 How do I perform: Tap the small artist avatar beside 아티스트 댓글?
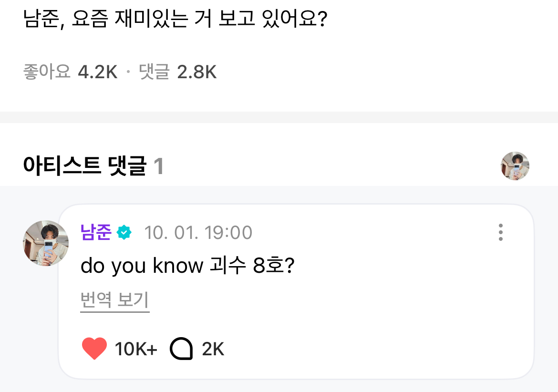click(515, 166)
